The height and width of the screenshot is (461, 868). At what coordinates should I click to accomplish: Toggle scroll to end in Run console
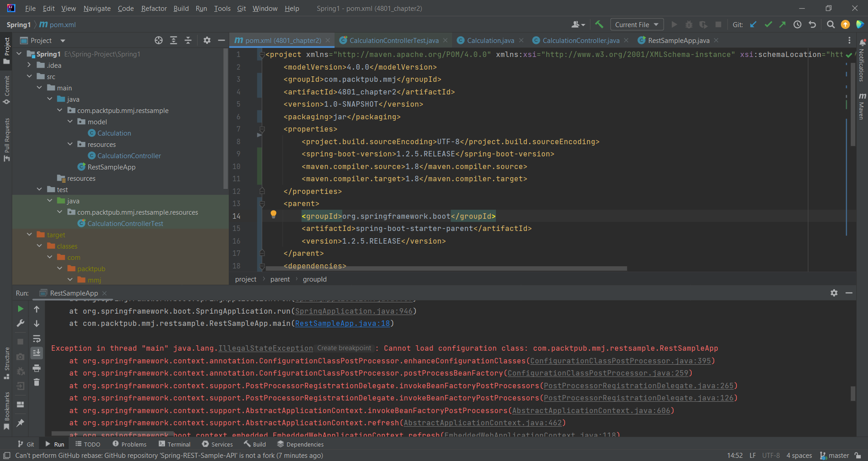point(37,353)
